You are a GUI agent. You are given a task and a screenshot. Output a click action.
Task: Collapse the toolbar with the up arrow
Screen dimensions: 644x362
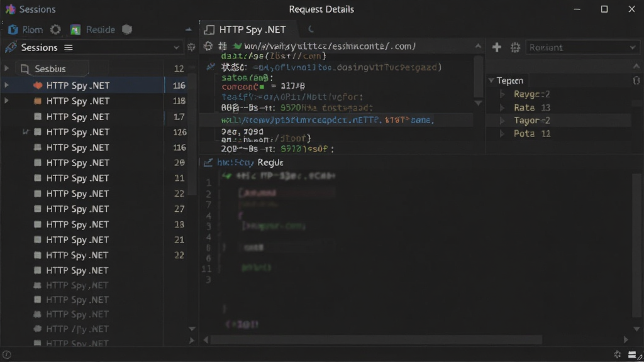pos(188,30)
